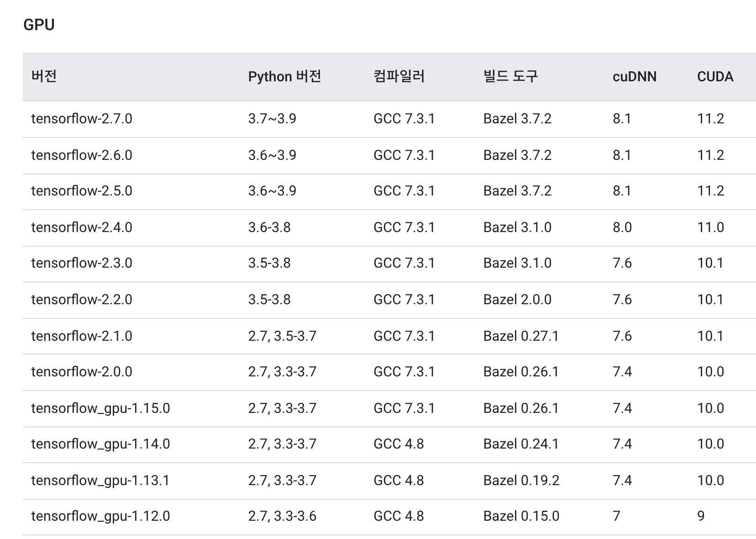The height and width of the screenshot is (539, 756).
Task: Click the GPU section heading
Action: tap(39, 25)
